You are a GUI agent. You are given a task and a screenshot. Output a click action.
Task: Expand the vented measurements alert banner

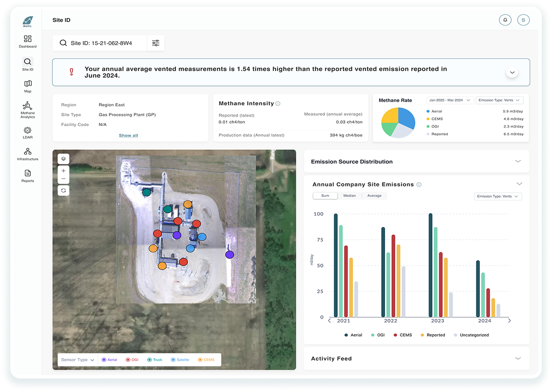512,72
